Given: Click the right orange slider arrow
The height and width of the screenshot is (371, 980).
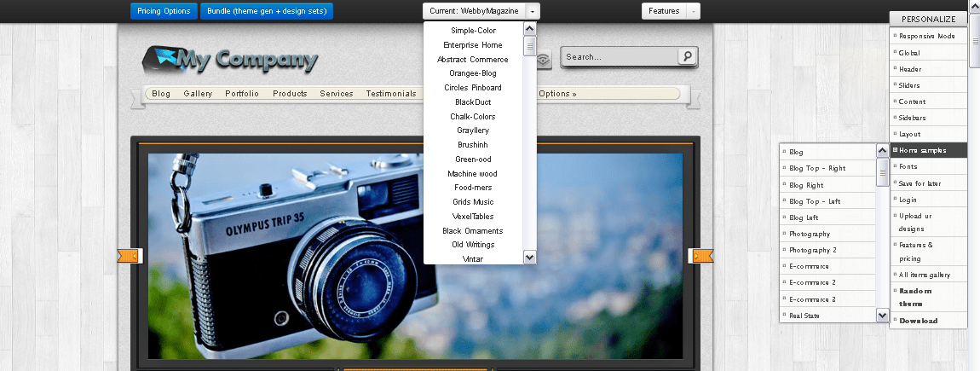Looking at the screenshot, I should pos(700,256).
